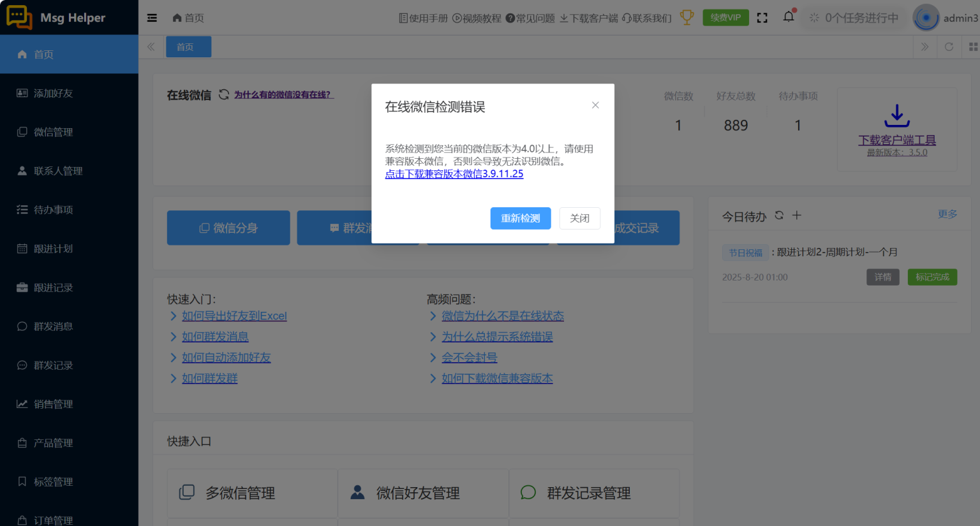The width and height of the screenshot is (980, 526).
Task: Open the 点击下载兼容版本微信3.9.11.25 link
Action: pyautogui.click(x=454, y=173)
